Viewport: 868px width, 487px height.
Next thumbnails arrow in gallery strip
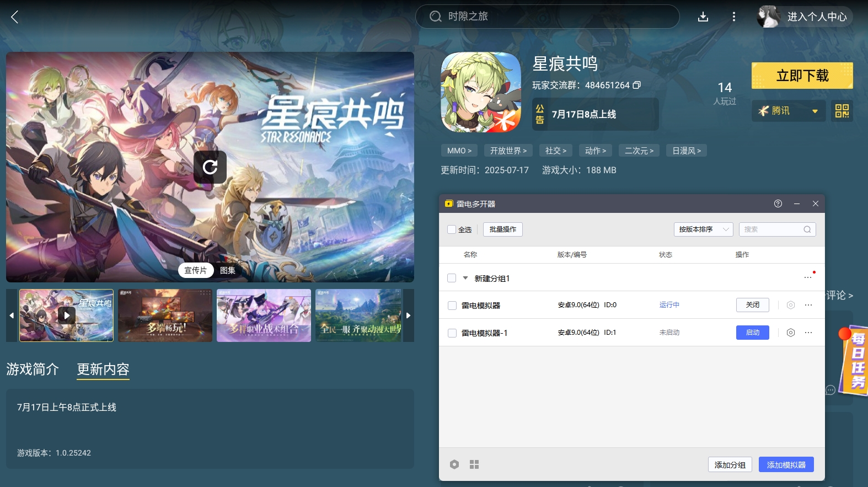tap(409, 315)
